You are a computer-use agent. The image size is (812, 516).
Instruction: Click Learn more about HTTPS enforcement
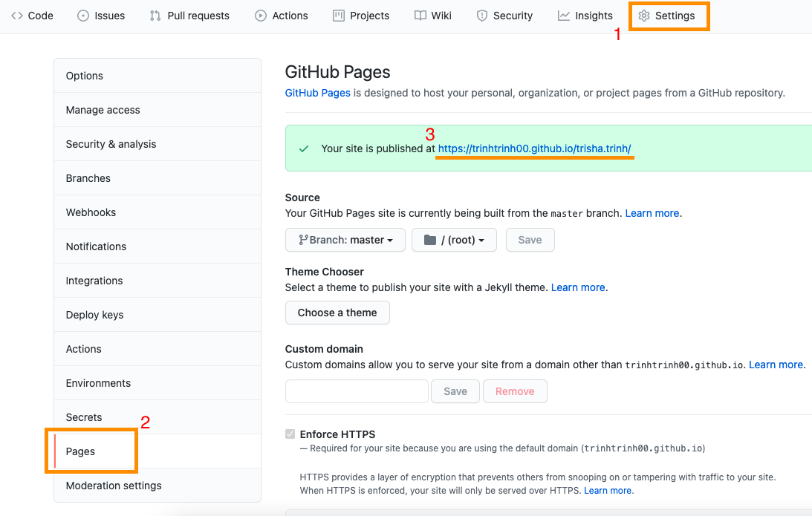608,491
